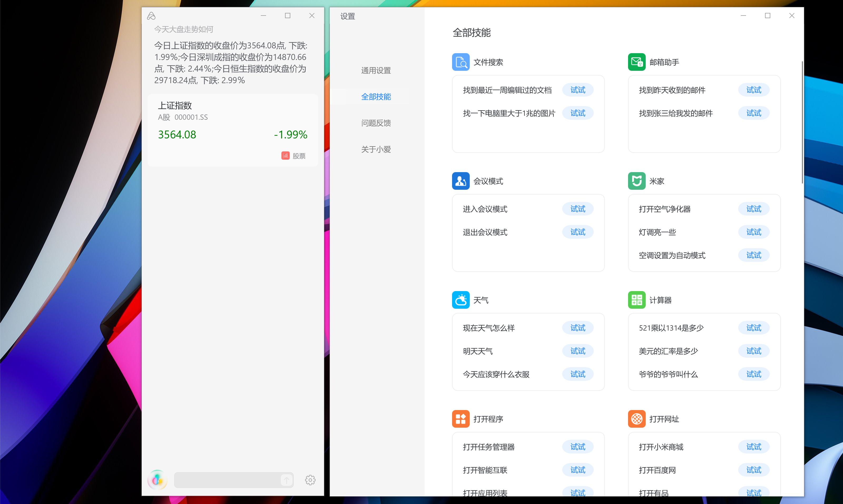
Task: Click the XiaoAi logo in chat window
Action: [x=151, y=16]
